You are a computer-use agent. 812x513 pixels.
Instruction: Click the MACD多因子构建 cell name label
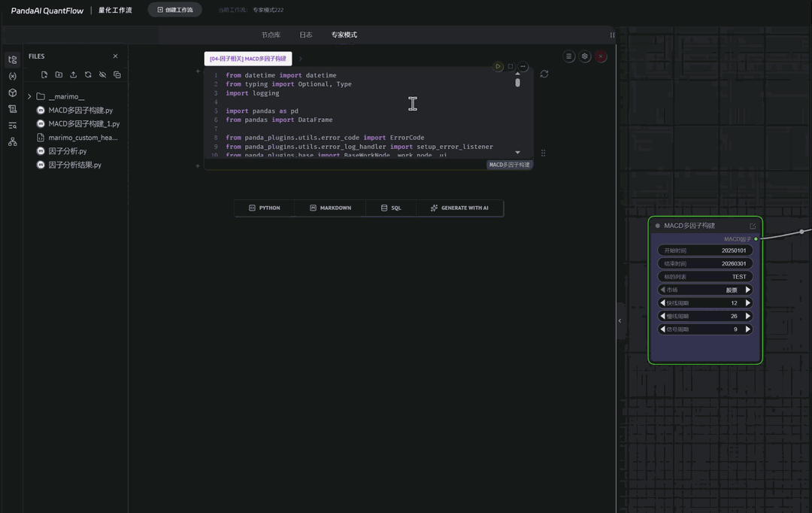510,165
